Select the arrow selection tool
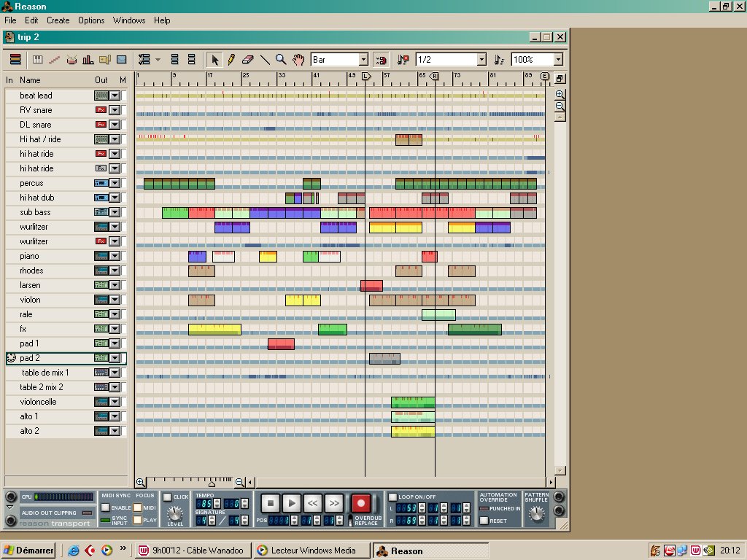Viewport: 747px width, 560px height. 214,60
